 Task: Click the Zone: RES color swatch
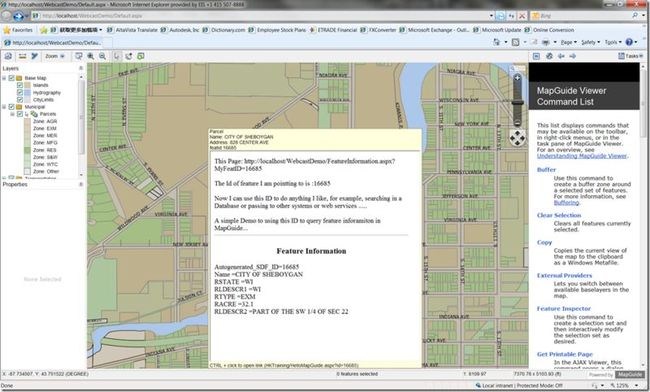[x=27, y=150]
